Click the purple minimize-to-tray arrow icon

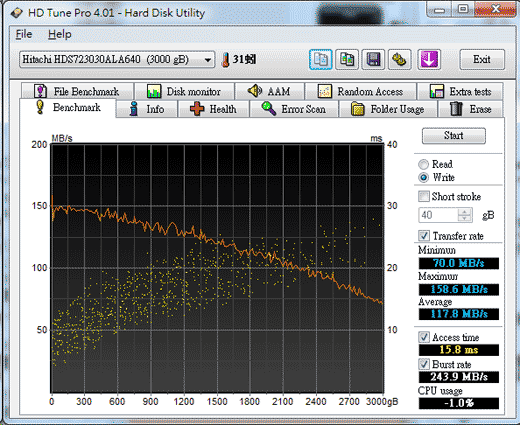point(429,60)
